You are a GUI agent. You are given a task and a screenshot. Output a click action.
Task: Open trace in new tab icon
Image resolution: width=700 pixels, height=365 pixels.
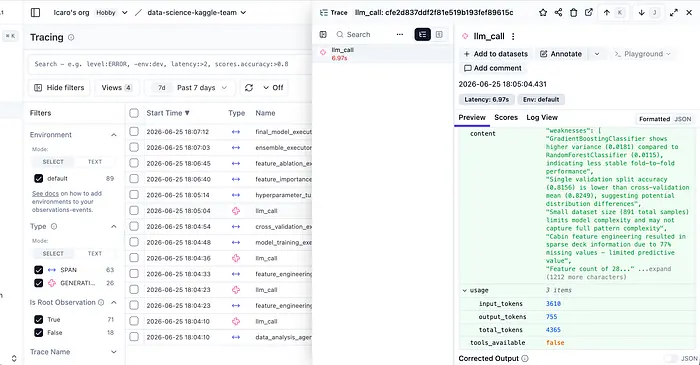pos(589,12)
